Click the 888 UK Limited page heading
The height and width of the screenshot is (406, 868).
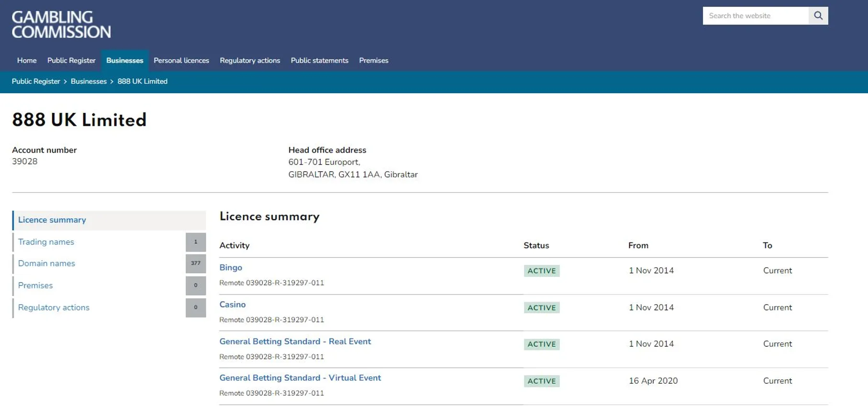tap(79, 120)
